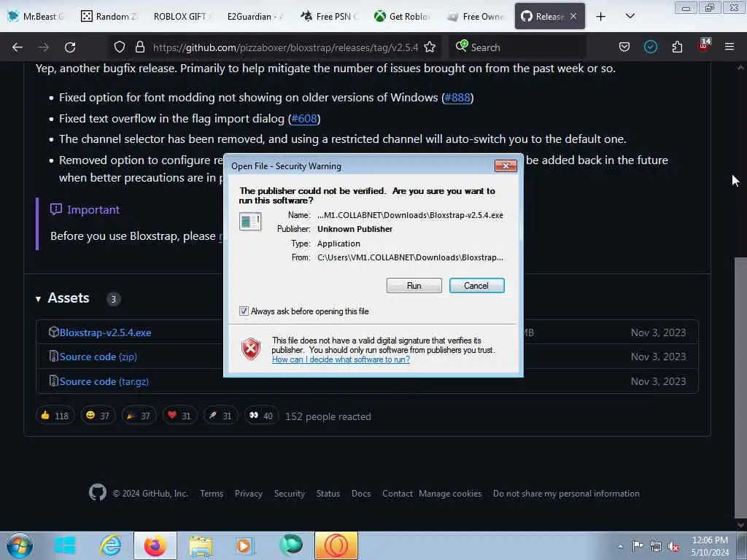Click the rocket reaction with 31
747x560 pixels.
(220, 416)
